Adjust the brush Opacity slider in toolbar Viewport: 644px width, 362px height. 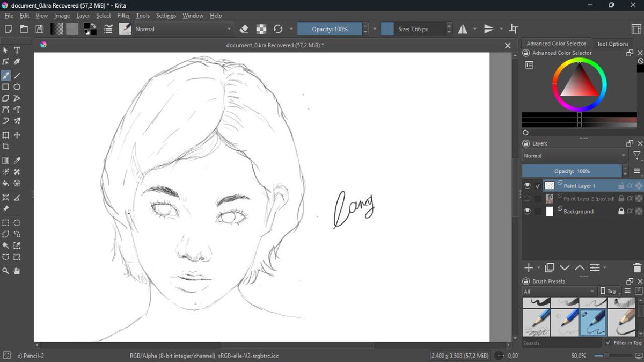330,29
